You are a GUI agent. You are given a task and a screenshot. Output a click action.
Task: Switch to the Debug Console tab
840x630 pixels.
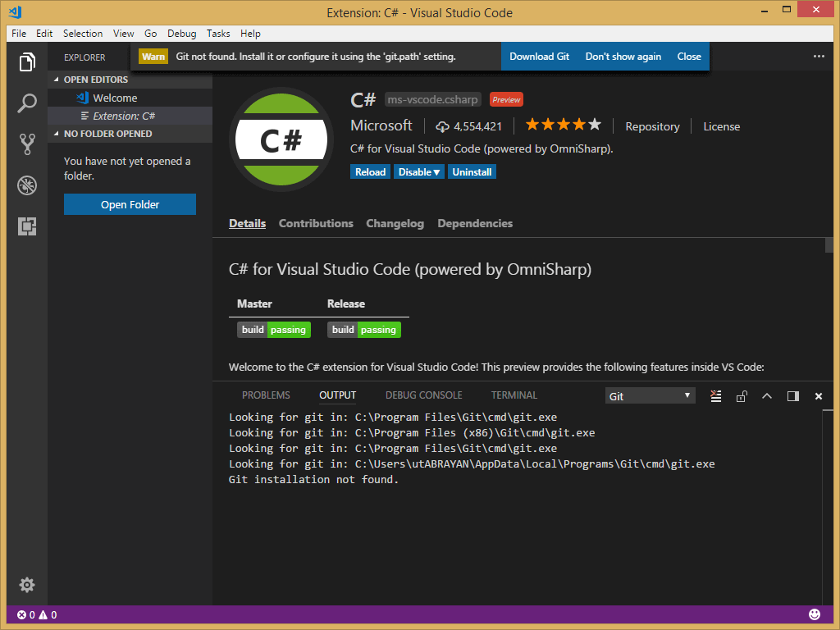[x=424, y=395]
